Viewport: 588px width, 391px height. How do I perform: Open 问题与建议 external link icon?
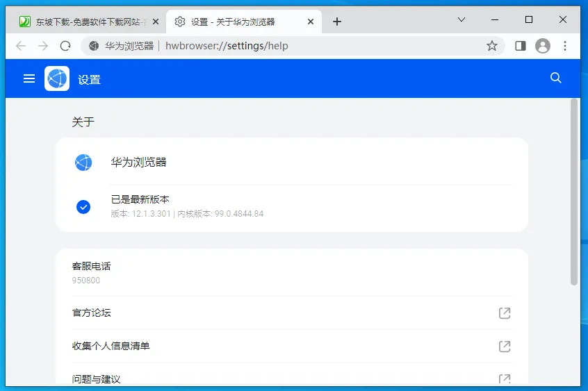(505, 378)
